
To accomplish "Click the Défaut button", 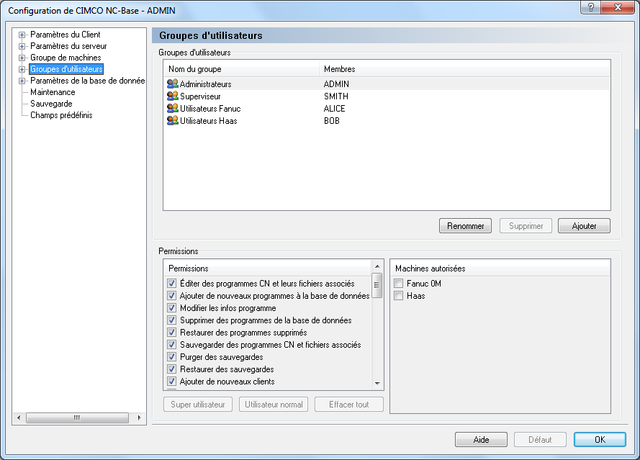I will (540, 440).
